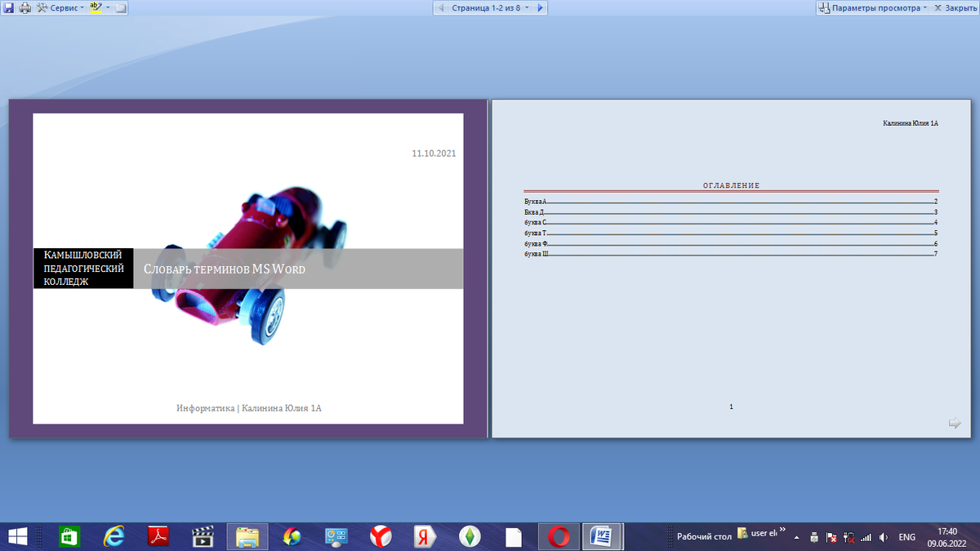Screen dimensions: 980x551
Task: Go to previous page with left arrow
Action: point(442,7)
